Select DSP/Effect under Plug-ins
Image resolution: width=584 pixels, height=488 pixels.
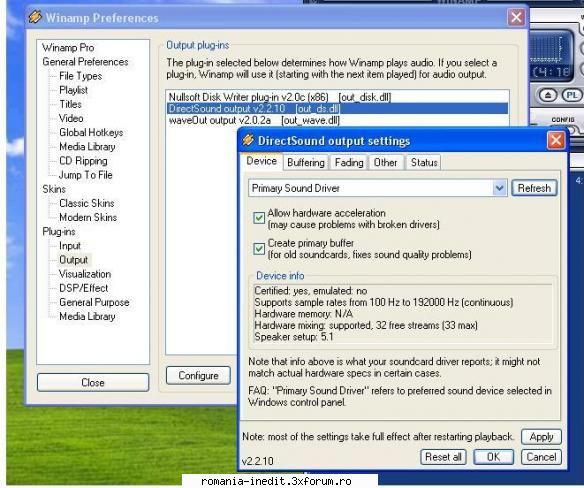coord(83,288)
